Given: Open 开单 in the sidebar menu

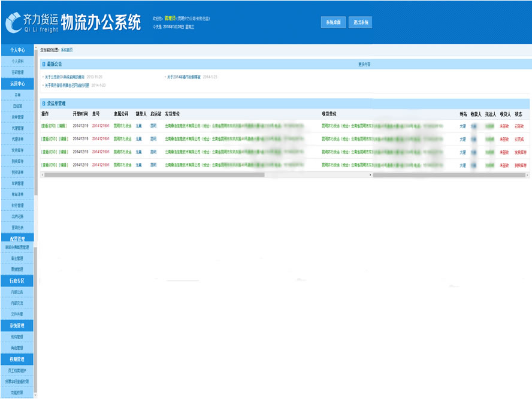Looking at the screenshot, I should [x=17, y=95].
